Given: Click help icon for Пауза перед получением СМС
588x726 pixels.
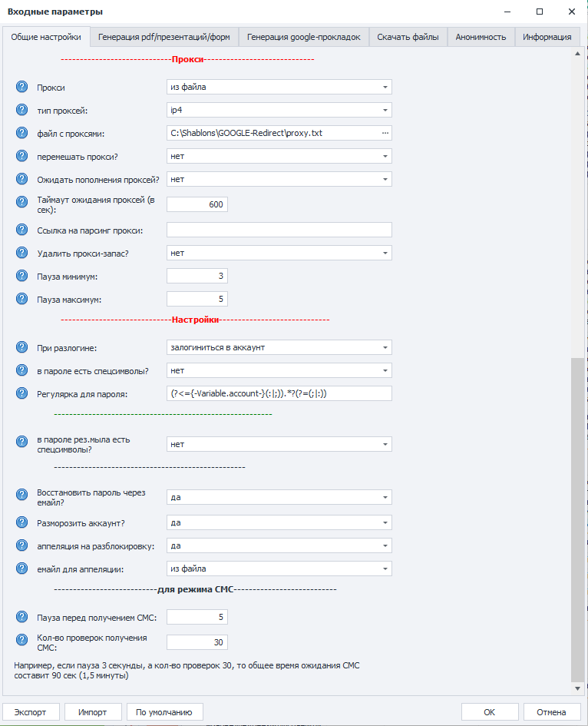Looking at the screenshot, I should click(x=21, y=617).
